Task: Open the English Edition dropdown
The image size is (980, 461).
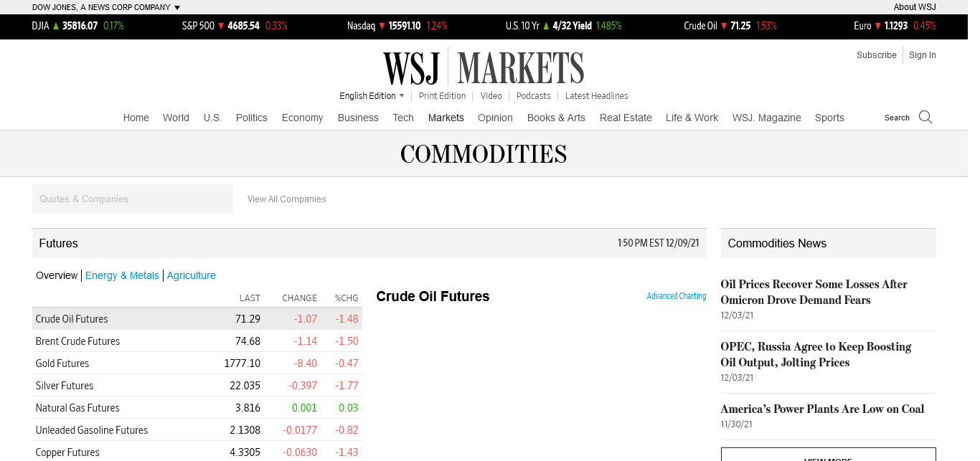Action: tap(372, 96)
